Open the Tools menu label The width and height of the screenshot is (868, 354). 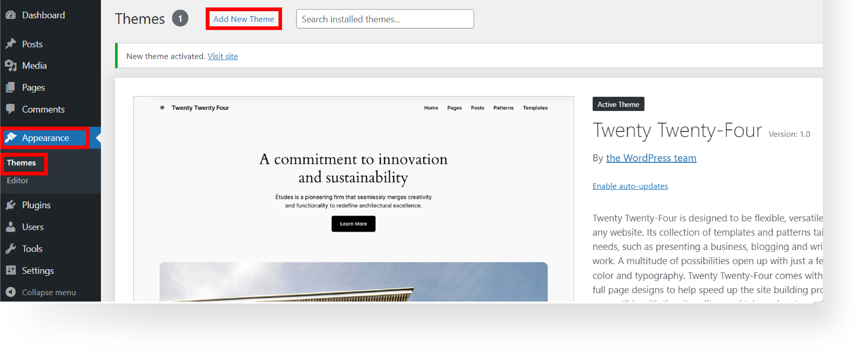point(32,248)
